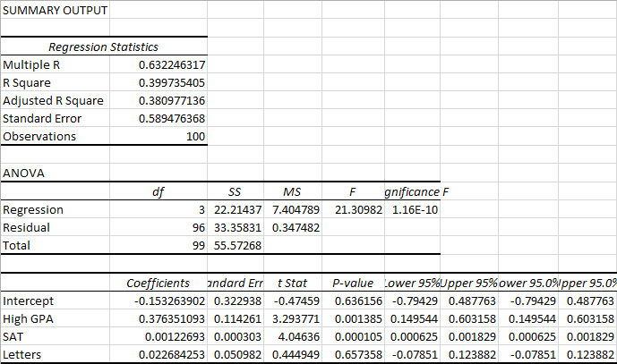Select Intercept t Stat -0.47459
The height and width of the screenshot is (364, 617).
293,301
